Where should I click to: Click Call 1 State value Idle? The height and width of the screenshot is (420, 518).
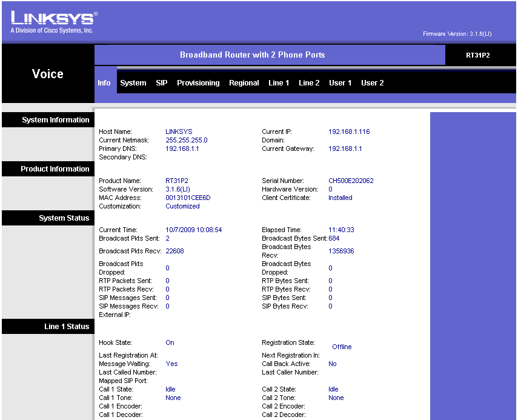[x=170, y=389]
